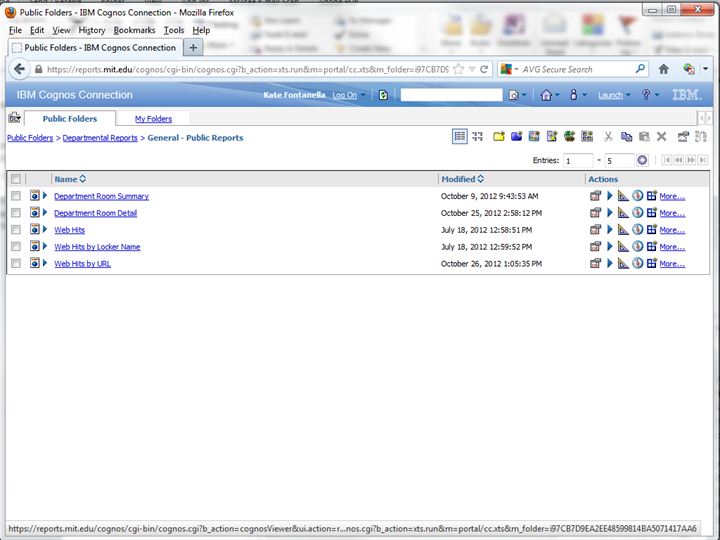Image resolution: width=720 pixels, height=540 pixels.
Task: Open Report Studio for Department Room Detail
Action: pyautogui.click(x=623, y=213)
